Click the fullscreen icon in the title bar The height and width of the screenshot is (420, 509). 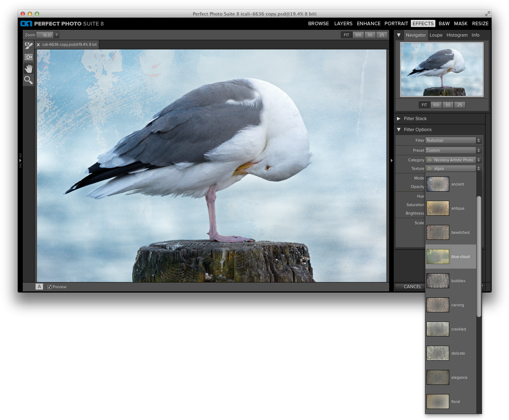click(x=487, y=14)
